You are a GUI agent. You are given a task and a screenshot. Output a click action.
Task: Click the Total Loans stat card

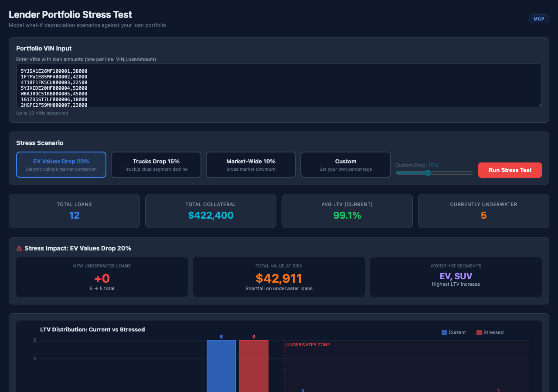74,211
